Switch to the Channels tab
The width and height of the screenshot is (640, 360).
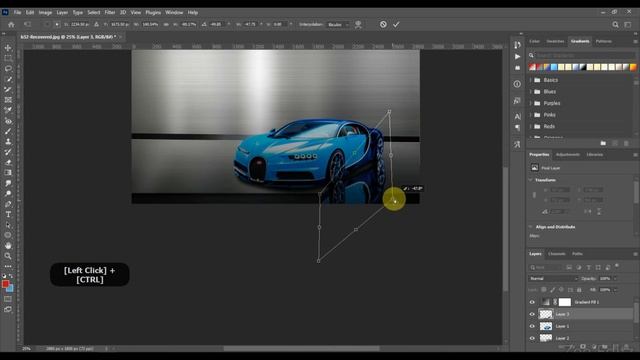(557, 254)
